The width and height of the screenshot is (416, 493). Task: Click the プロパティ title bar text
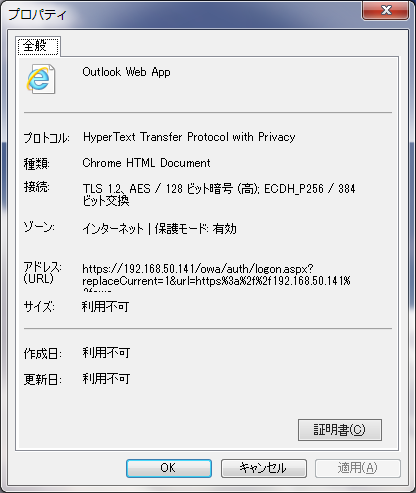37,14
